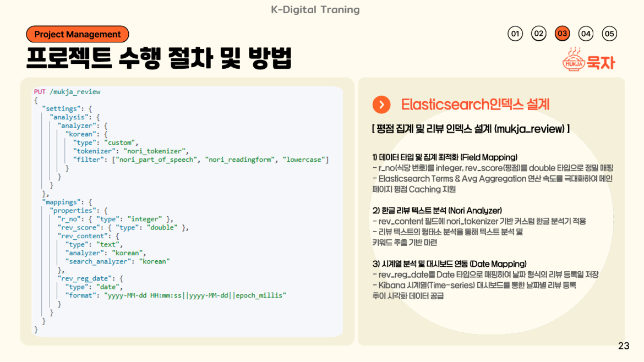Image resolution: width=644 pixels, height=362 pixels.
Task: Click the rev_reg_date Date 타입 bullet
Action: tap(485, 275)
